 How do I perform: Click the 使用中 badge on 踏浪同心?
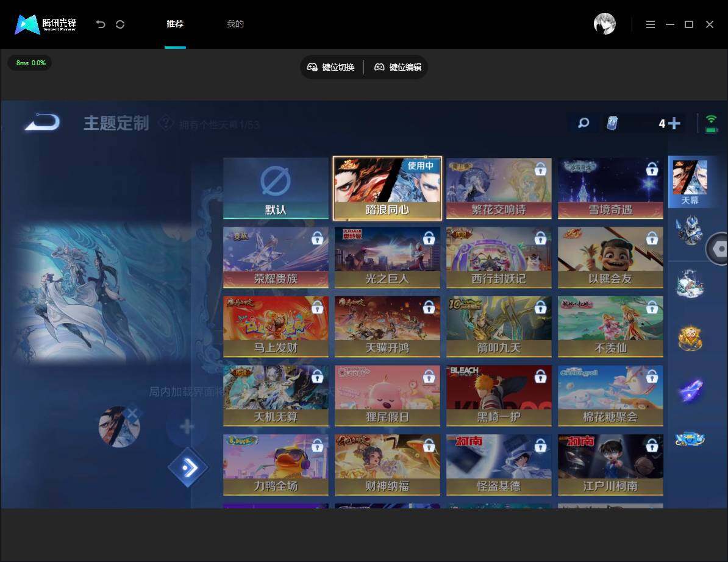click(420, 166)
